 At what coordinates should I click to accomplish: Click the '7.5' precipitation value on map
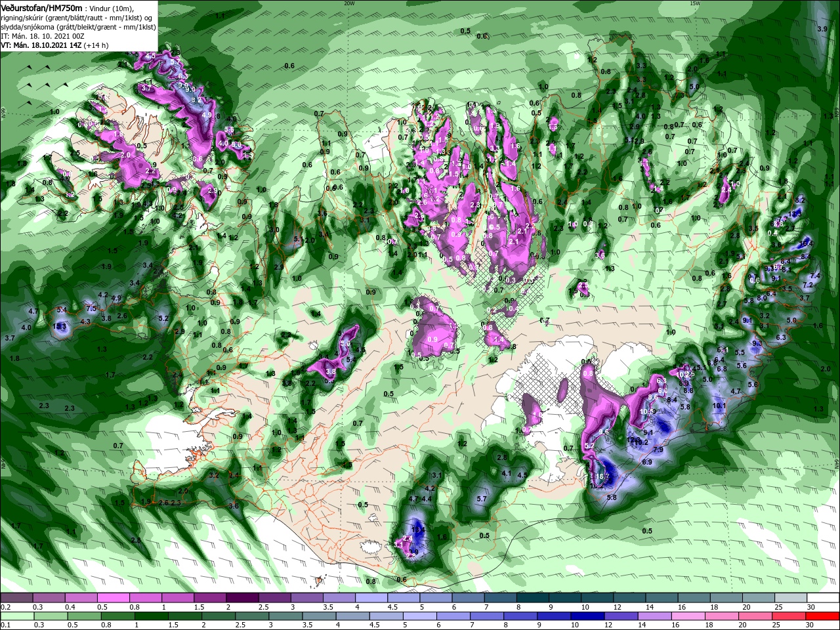(x=91, y=308)
